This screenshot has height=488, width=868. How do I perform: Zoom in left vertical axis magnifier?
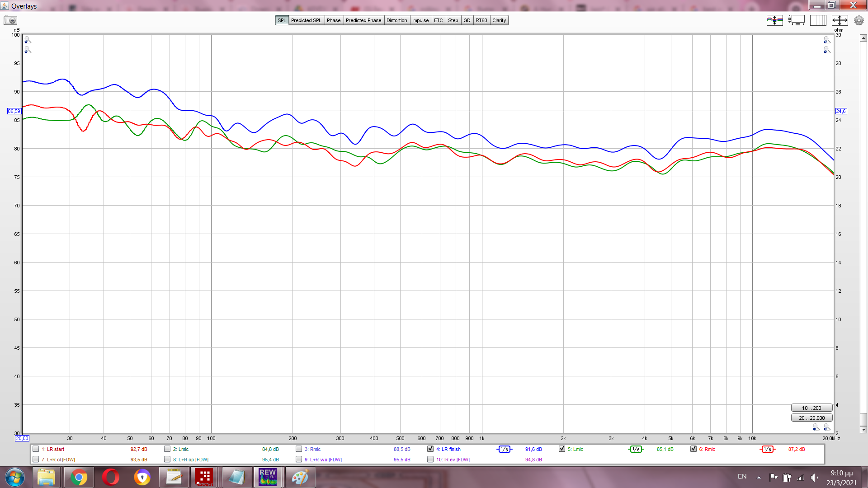coord(28,40)
